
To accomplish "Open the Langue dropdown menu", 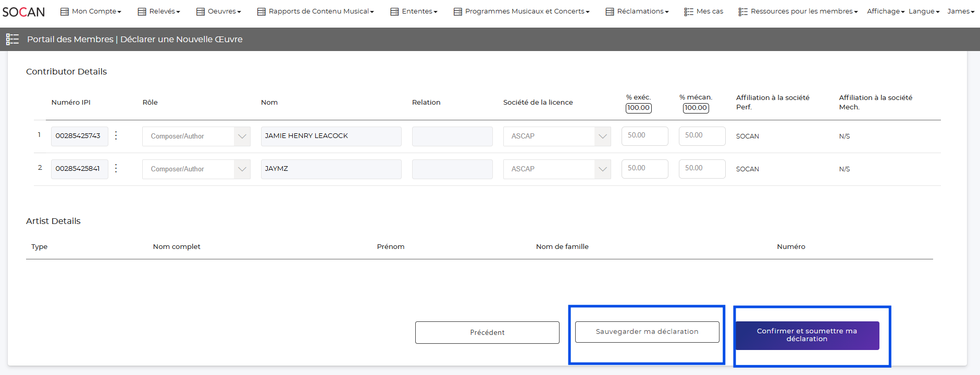I will (x=924, y=11).
